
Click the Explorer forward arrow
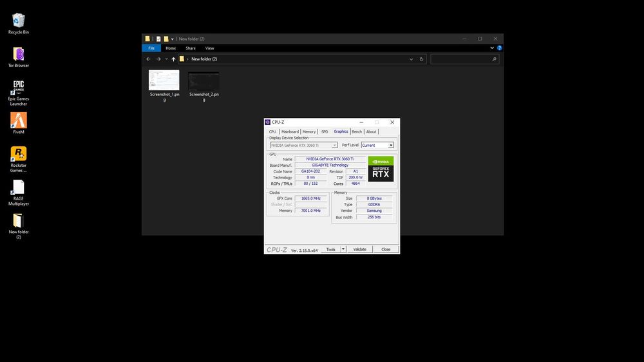coord(158,59)
